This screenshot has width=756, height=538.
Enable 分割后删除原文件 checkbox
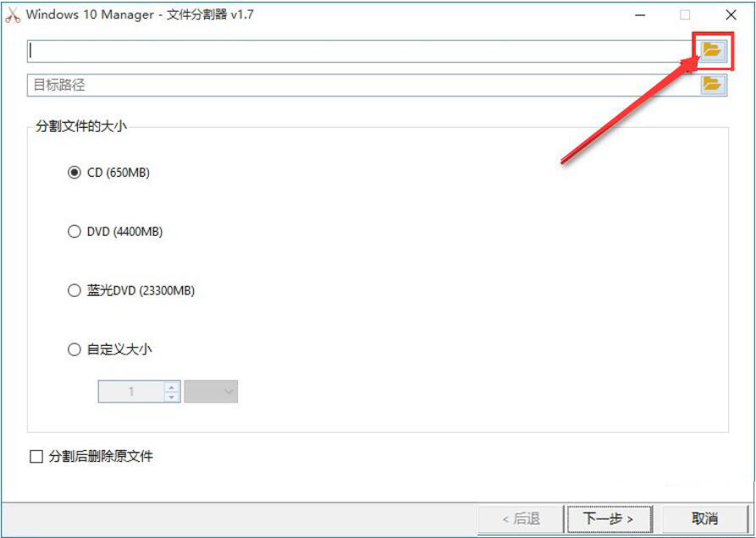(36, 456)
